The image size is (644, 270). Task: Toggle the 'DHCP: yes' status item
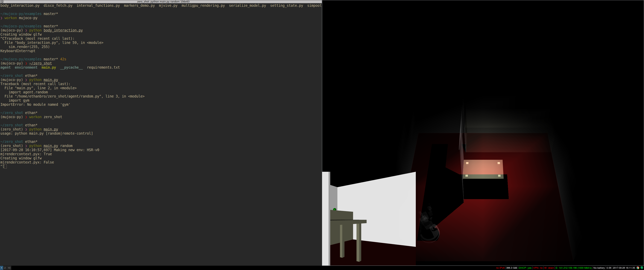pyautogui.click(x=525, y=268)
